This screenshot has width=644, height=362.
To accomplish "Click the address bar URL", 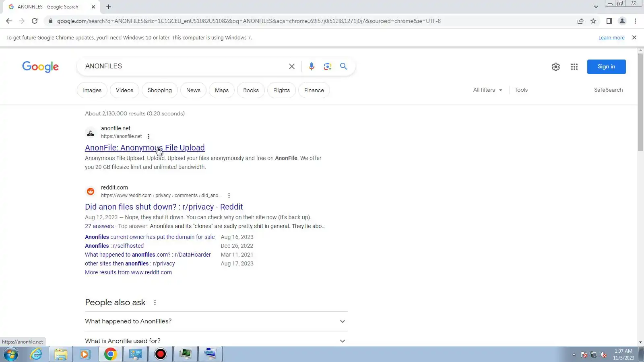I will click(x=249, y=21).
